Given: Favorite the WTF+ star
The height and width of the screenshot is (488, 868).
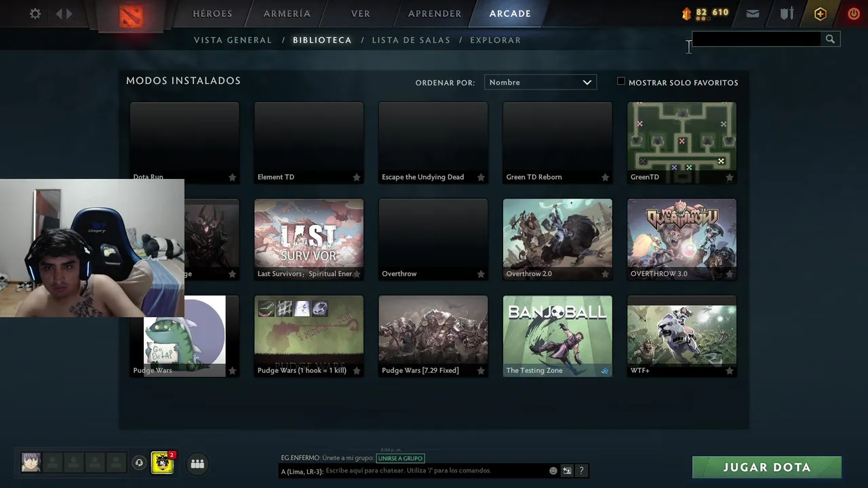Looking at the screenshot, I should click(x=730, y=371).
